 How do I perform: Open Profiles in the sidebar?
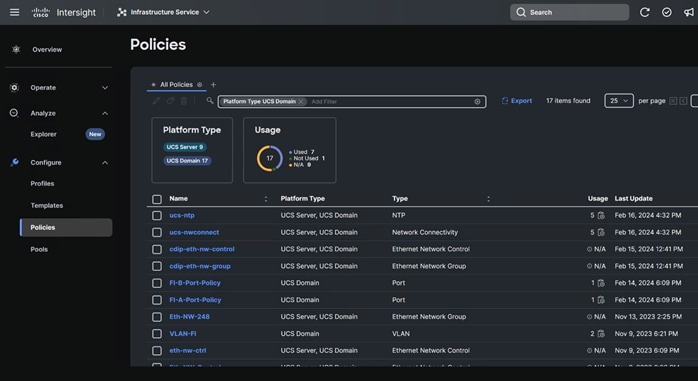[42, 183]
